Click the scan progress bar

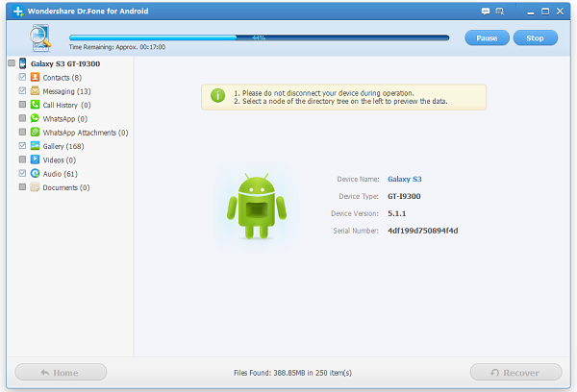(259, 37)
